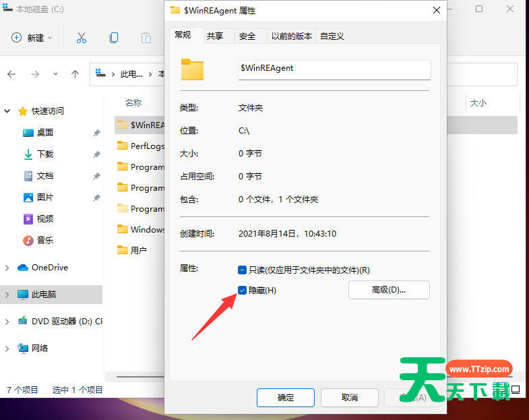Click the drive icon in address bar
Screen dimensions: 529x420
tap(100, 73)
